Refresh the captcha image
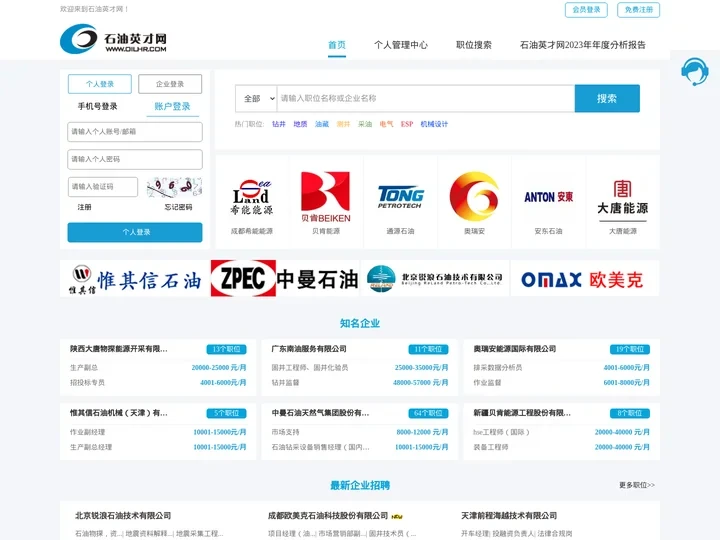Screen dimensions: 720x540 click(174, 187)
